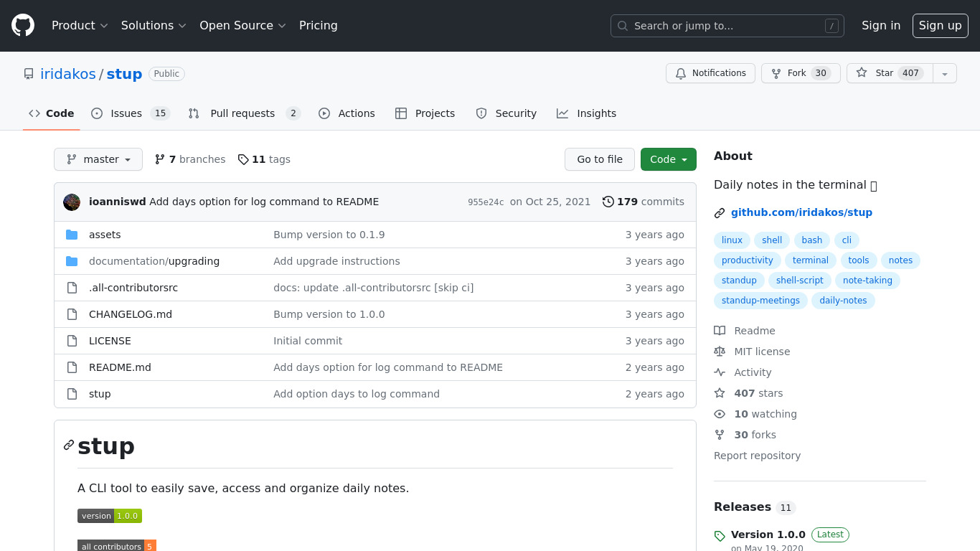
Task: Click the ioanniswd avatar thumbnail
Action: tap(72, 202)
